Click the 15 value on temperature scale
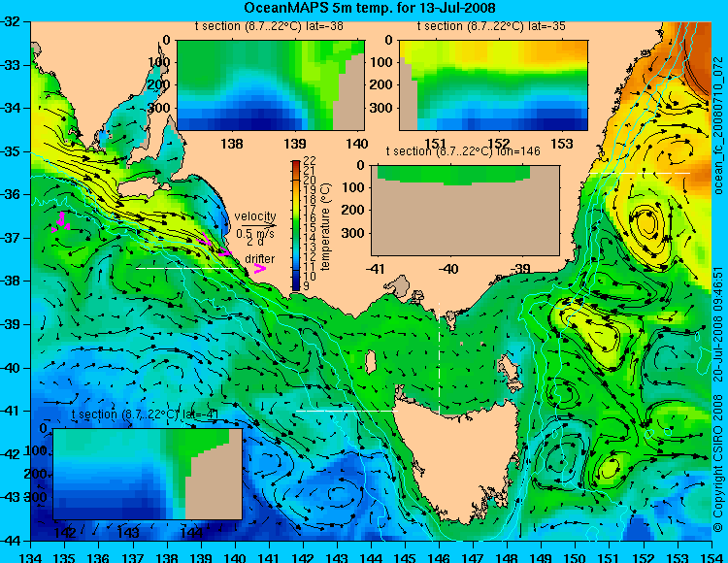The image size is (728, 563). pos(310,228)
